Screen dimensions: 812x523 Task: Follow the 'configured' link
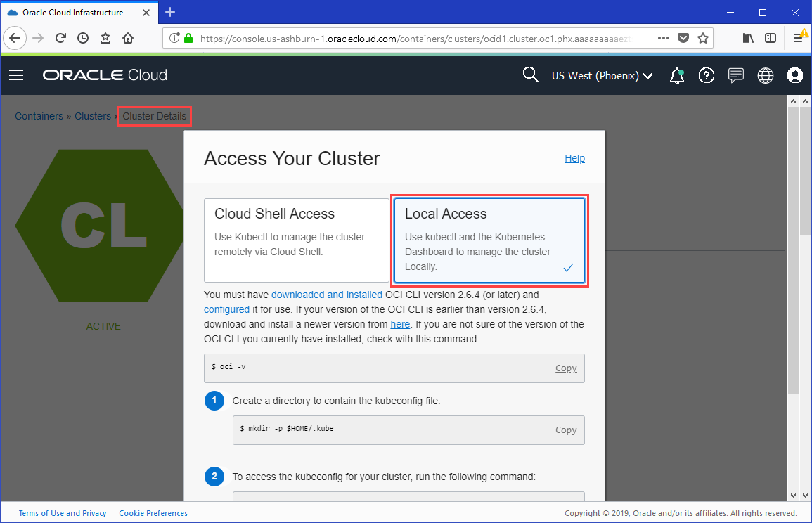227,310
